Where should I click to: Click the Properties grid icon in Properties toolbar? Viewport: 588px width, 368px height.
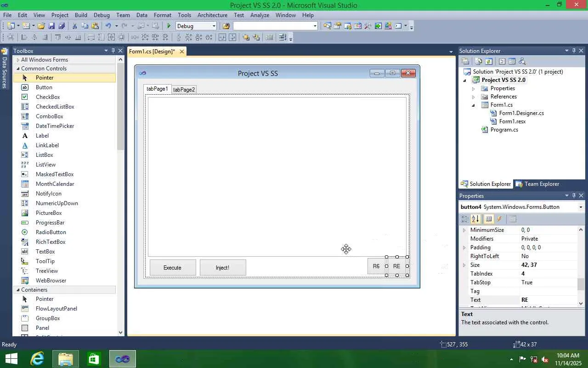pos(488,219)
